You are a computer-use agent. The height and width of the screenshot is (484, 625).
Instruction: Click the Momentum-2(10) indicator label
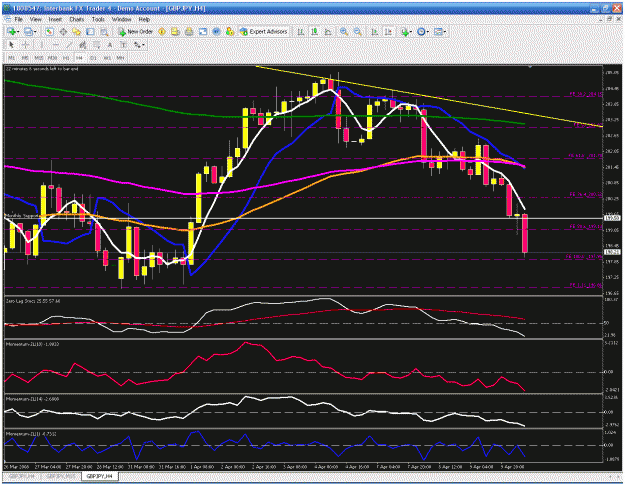tap(33, 344)
